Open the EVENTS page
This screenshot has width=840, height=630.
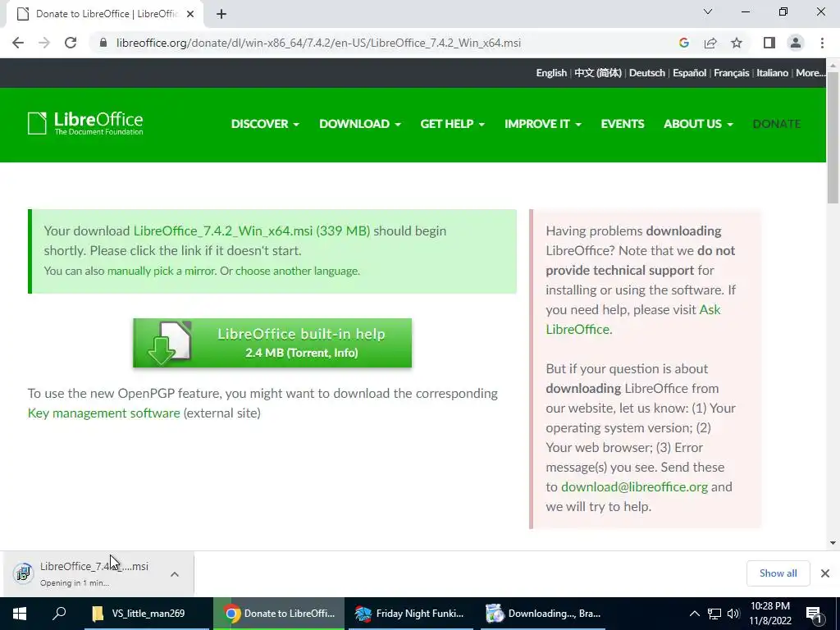tap(623, 124)
